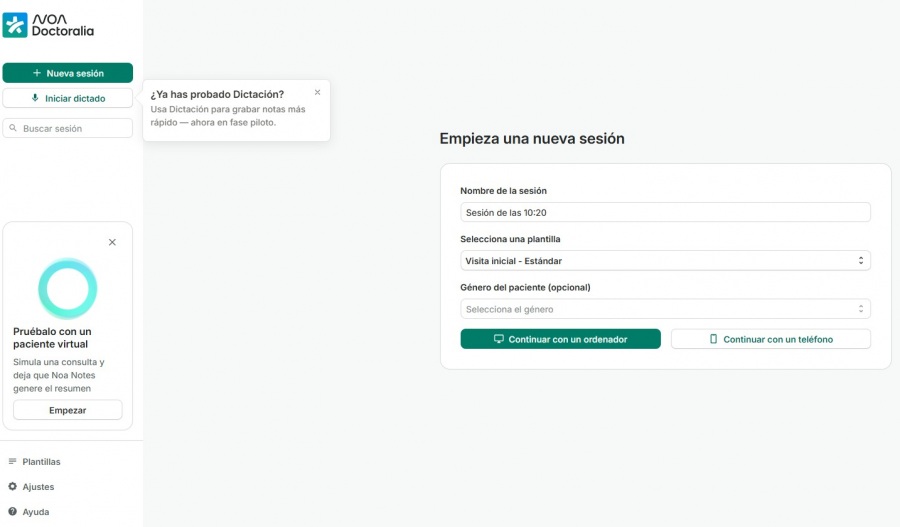Open the Selecciona una plantilla dropdown

(x=665, y=261)
